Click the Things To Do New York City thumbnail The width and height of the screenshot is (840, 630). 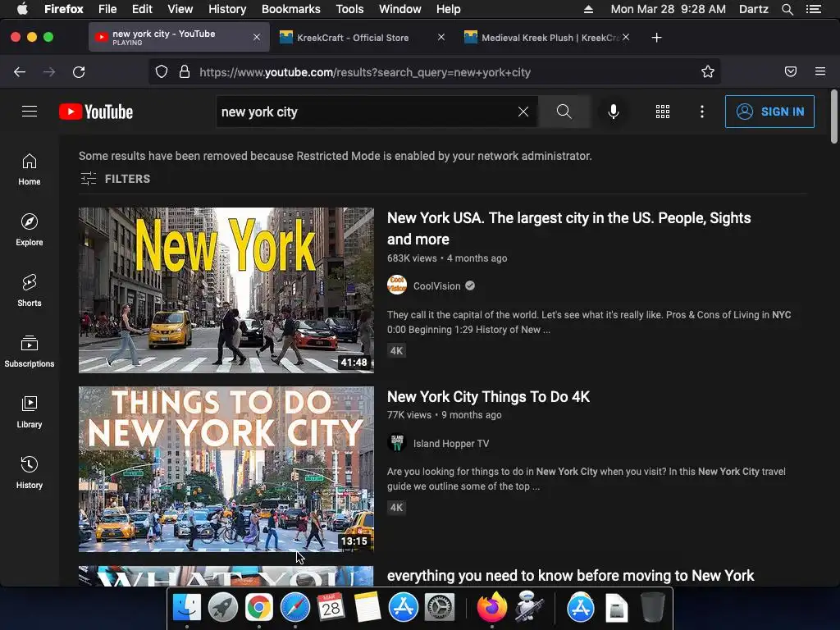tap(226, 468)
